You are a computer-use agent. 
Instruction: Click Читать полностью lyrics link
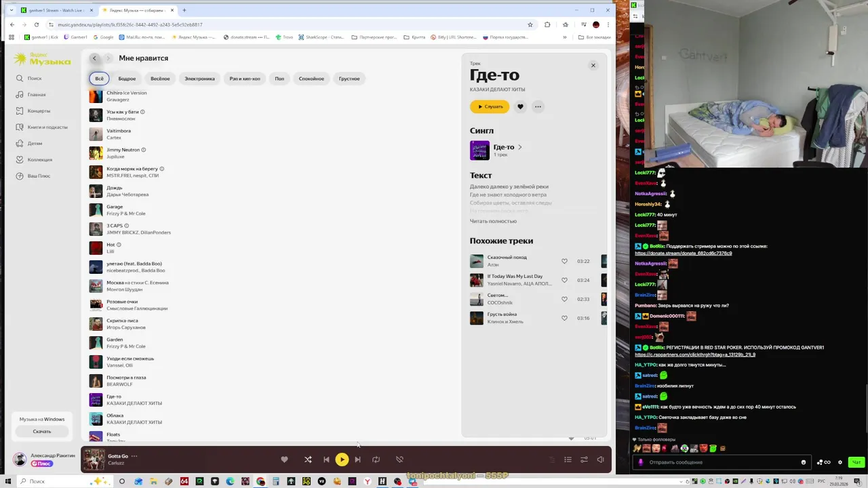point(493,221)
